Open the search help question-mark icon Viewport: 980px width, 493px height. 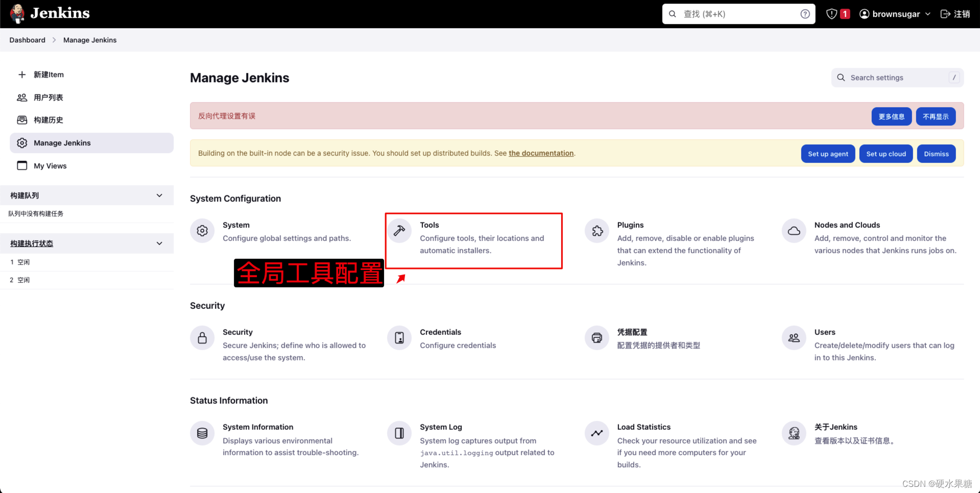click(x=805, y=14)
